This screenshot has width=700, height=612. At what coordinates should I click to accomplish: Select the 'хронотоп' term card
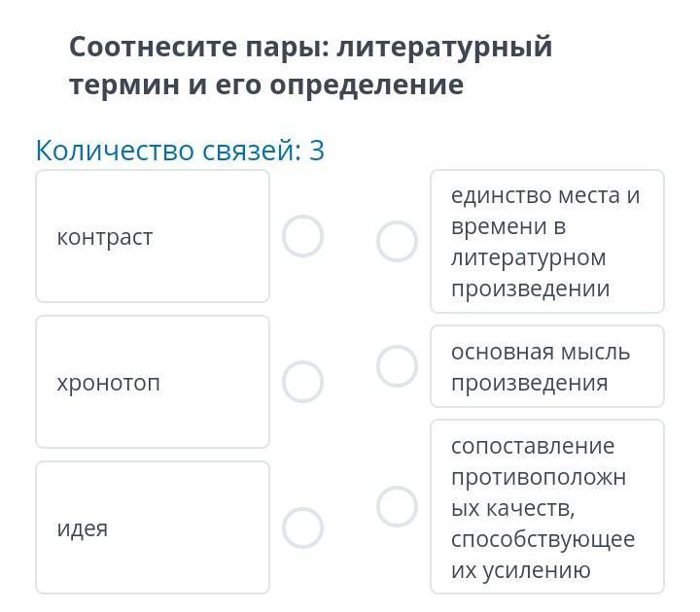(x=153, y=382)
